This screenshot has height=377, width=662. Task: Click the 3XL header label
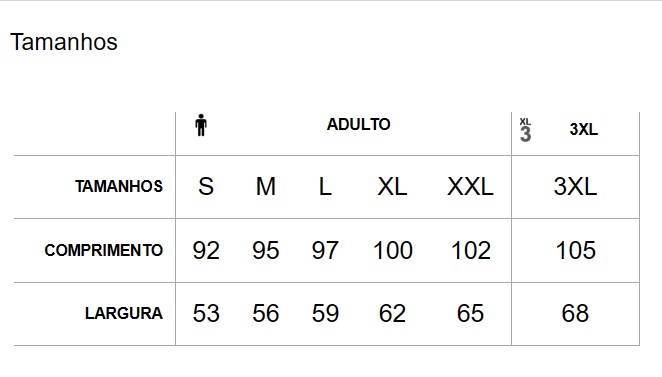pyautogui.click(x=583, y=129)
